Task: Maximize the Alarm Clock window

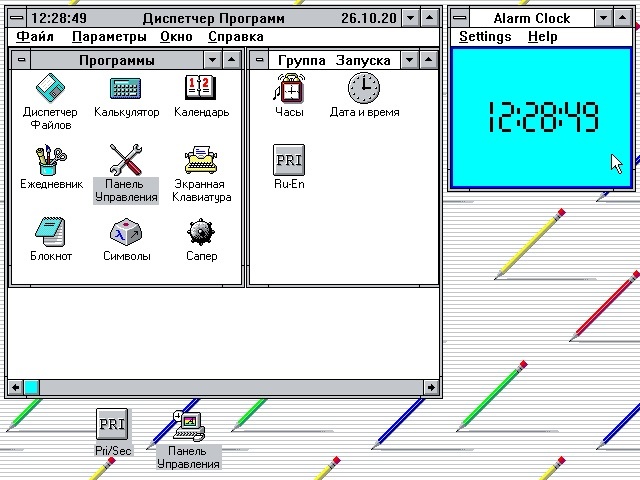Action: point(622,18)
